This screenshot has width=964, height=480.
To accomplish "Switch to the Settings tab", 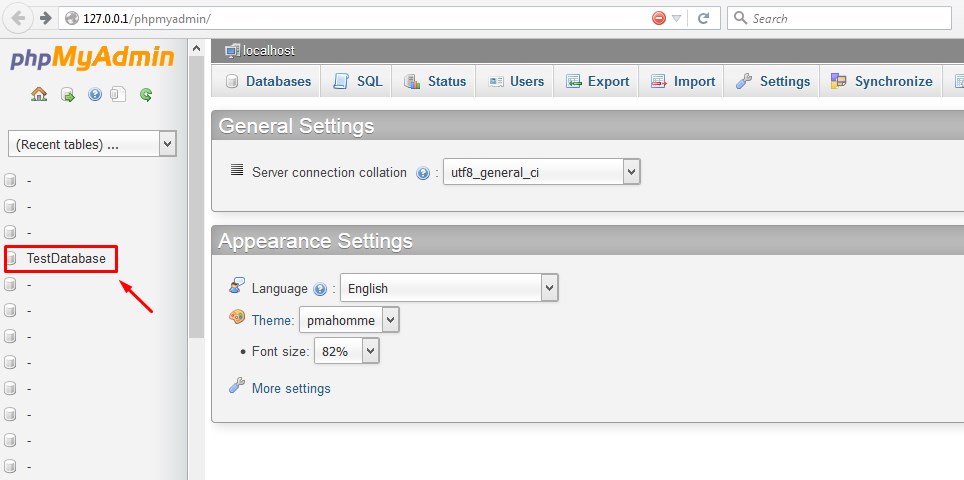I will point(772,82).
